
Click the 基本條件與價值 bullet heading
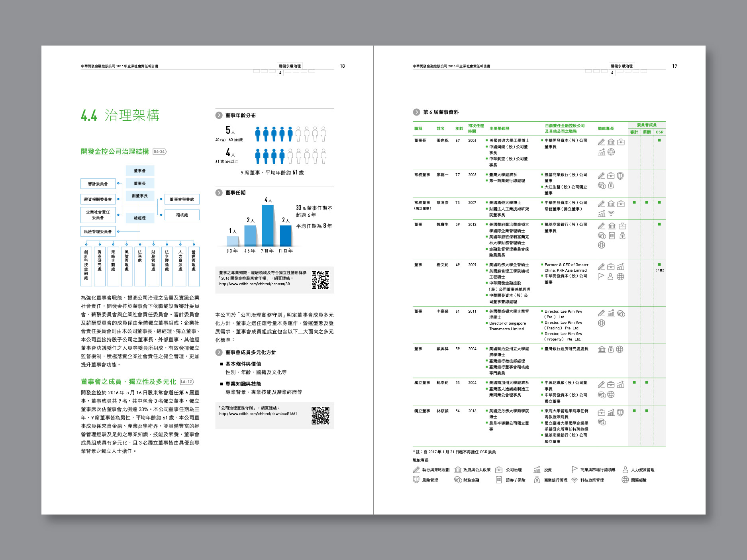coord(243,364)
